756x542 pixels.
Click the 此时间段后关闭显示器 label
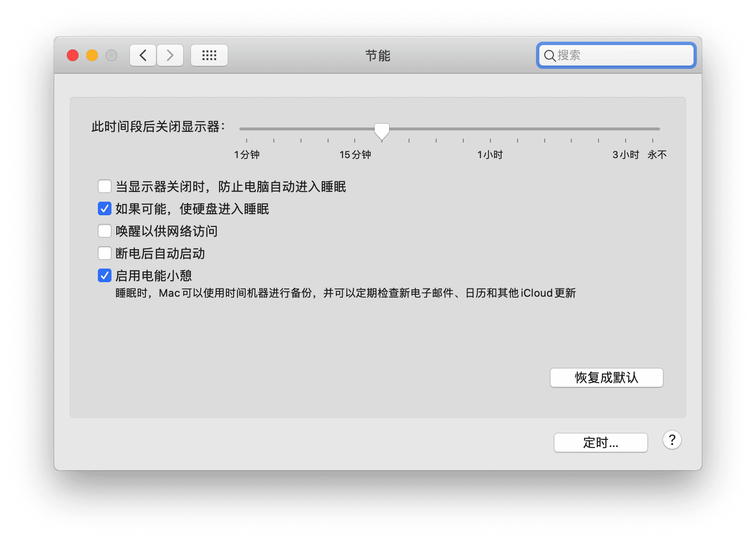(x=158, y=127)
